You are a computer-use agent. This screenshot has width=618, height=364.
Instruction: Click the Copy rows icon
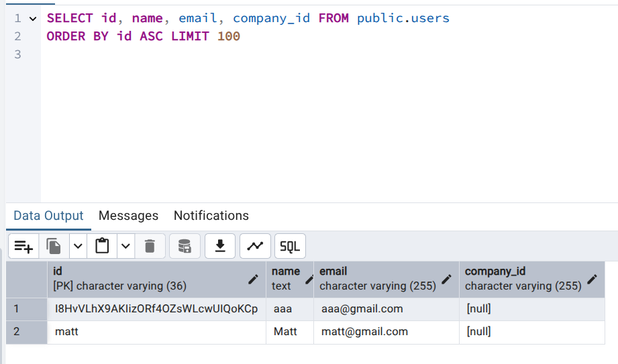(x=54, y=247)
